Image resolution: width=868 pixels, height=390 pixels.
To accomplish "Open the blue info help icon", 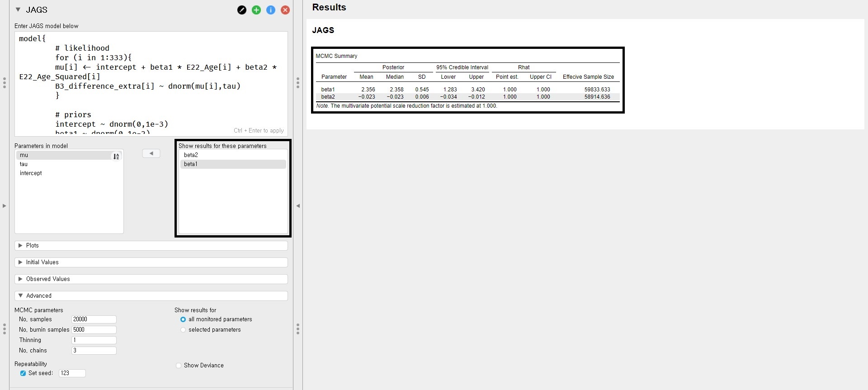I will [271, 10].
